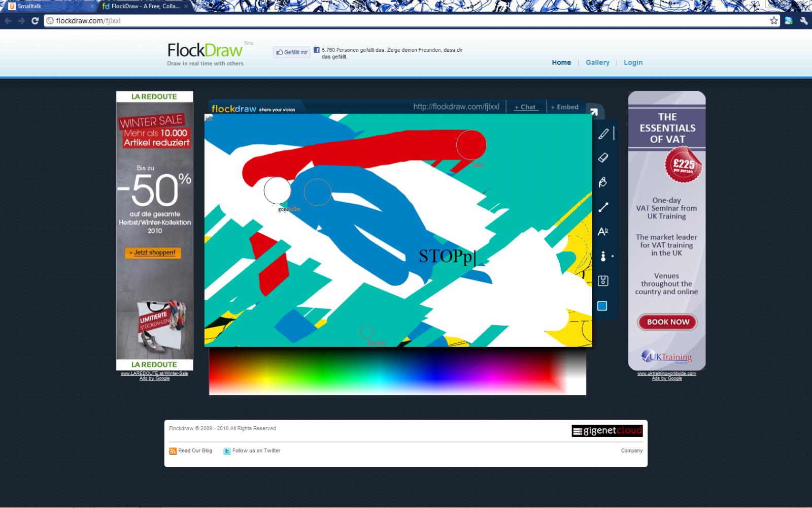Select the pencil drawing tool
812x508 pixels.
[603, 134]
